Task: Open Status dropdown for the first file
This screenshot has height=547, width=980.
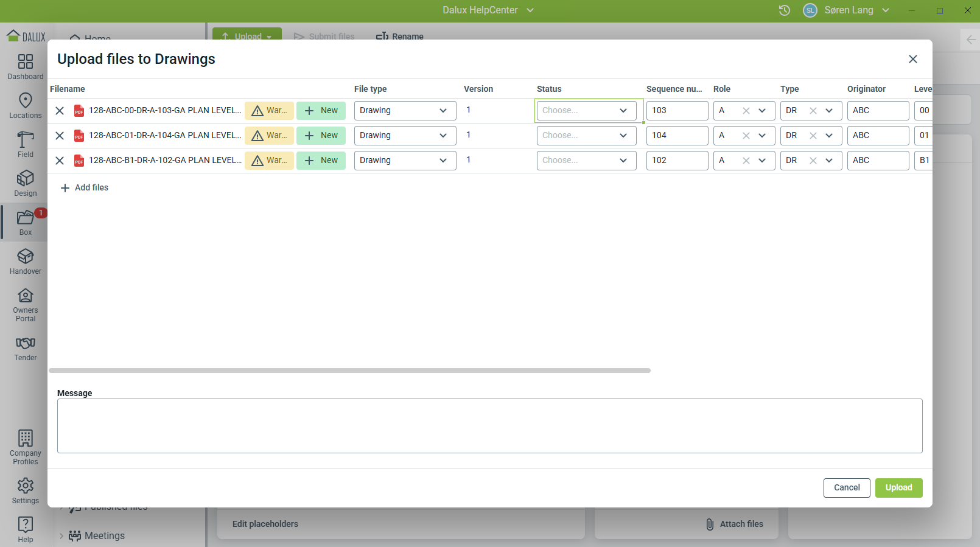Action: (586, 111)
